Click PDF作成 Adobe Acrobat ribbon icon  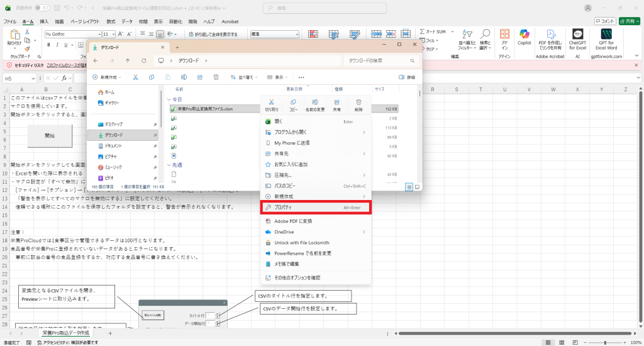550,36
